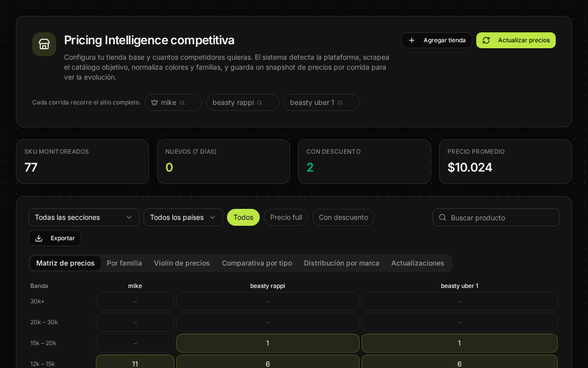Click the Nuevos (7 días) stat card
The height and width of the screenshot is (368, 588).
click(223, 162)
